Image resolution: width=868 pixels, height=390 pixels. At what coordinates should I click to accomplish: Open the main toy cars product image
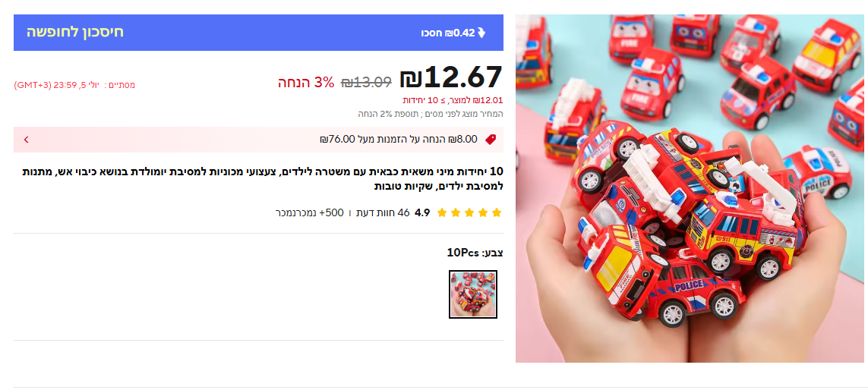click(690, 188)
